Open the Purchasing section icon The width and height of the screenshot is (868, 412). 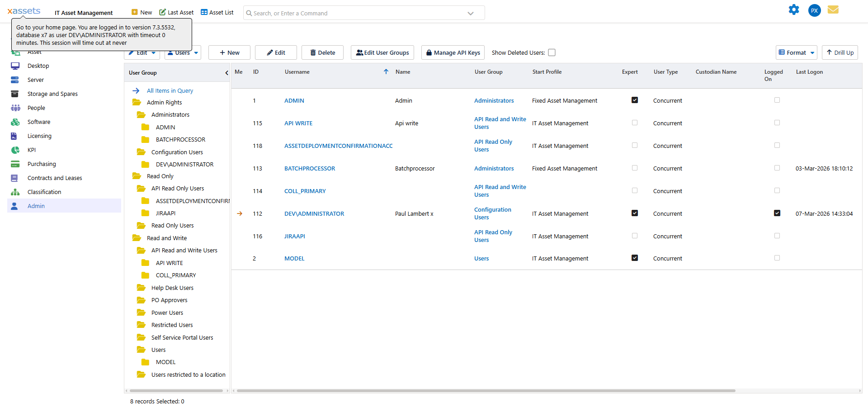(x=15, y=164)
